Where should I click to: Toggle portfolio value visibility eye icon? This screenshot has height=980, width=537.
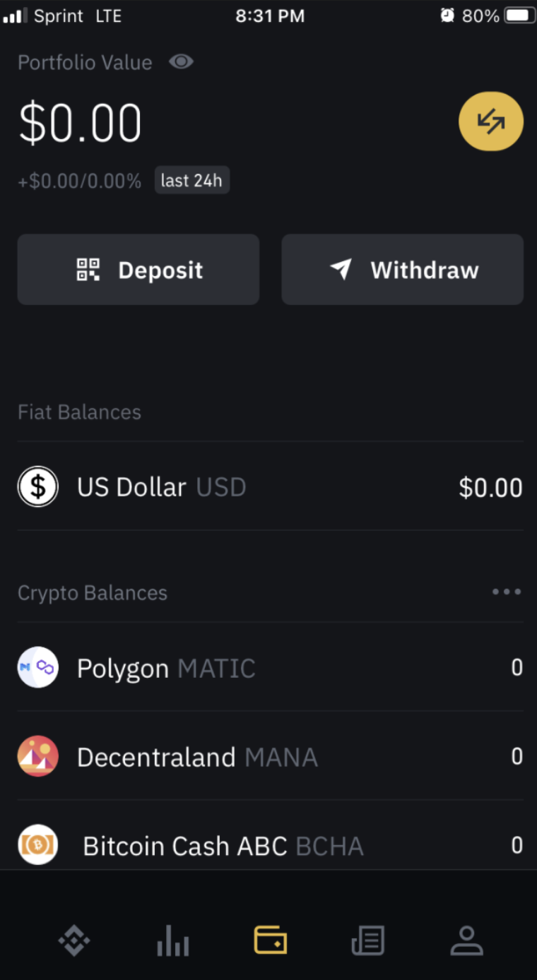(181, 62)
